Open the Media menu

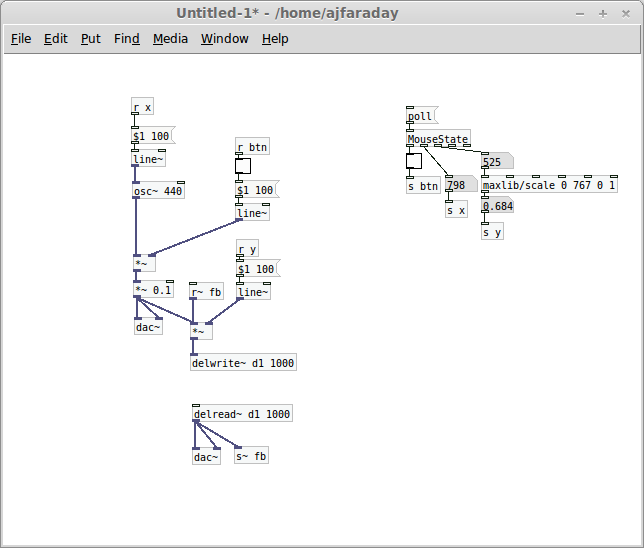(x=170, y=39)
